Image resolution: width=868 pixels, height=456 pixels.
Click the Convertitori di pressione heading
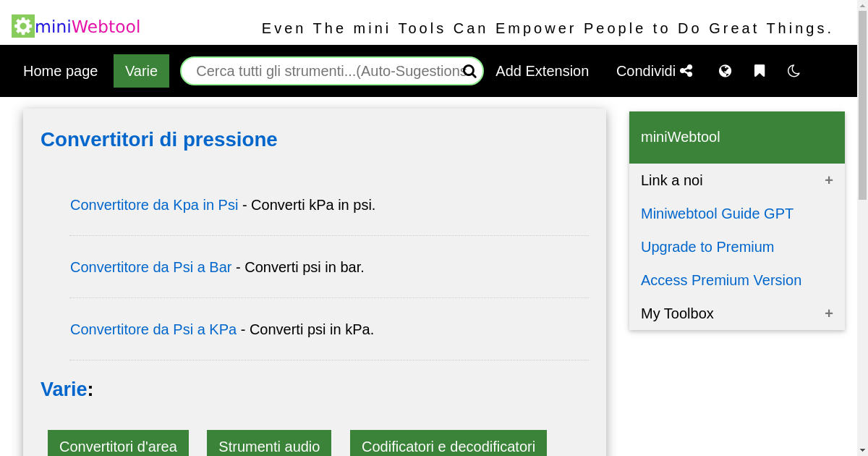pos(159,139)
